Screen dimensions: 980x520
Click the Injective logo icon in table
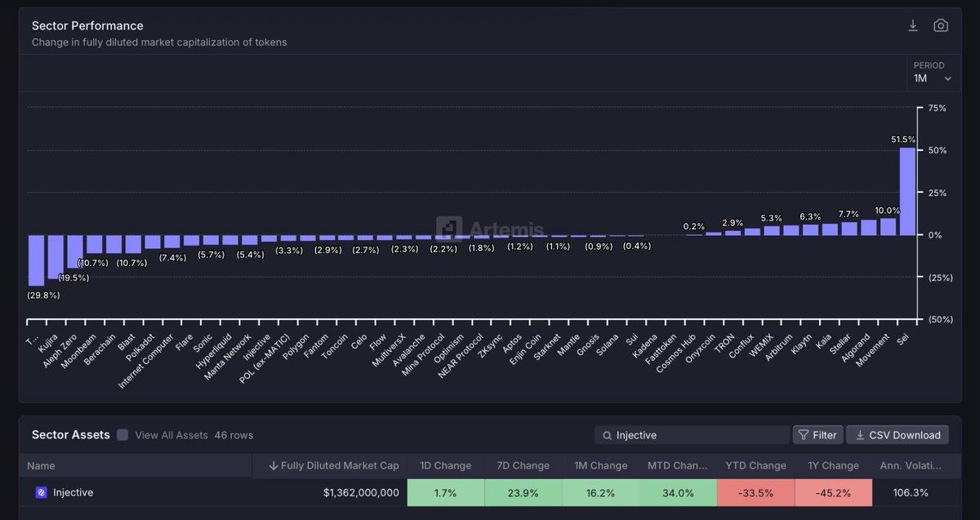point(41,492)
